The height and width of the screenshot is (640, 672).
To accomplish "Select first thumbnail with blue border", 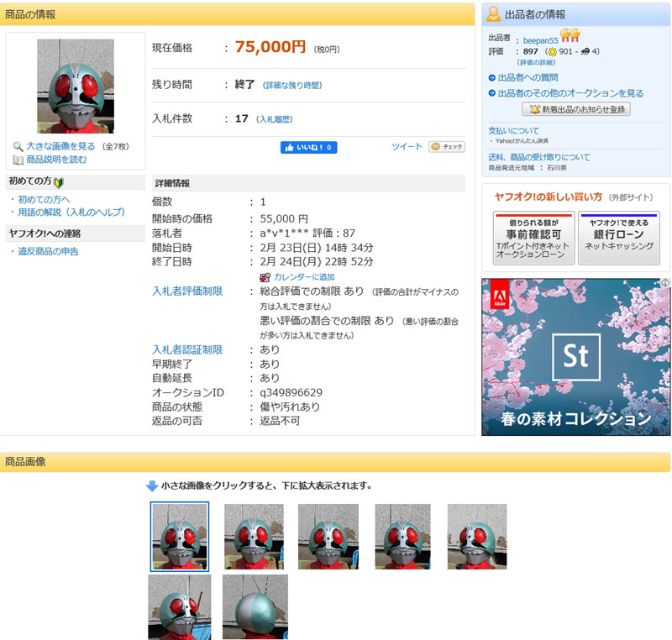I will point(180,537).
